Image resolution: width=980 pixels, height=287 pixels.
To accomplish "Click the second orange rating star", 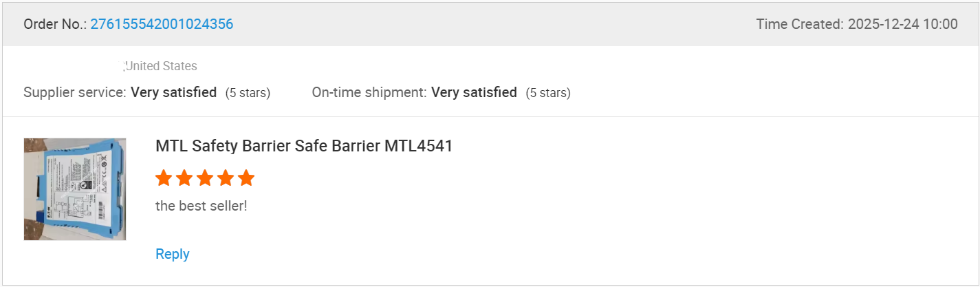I will click(184, 179).
